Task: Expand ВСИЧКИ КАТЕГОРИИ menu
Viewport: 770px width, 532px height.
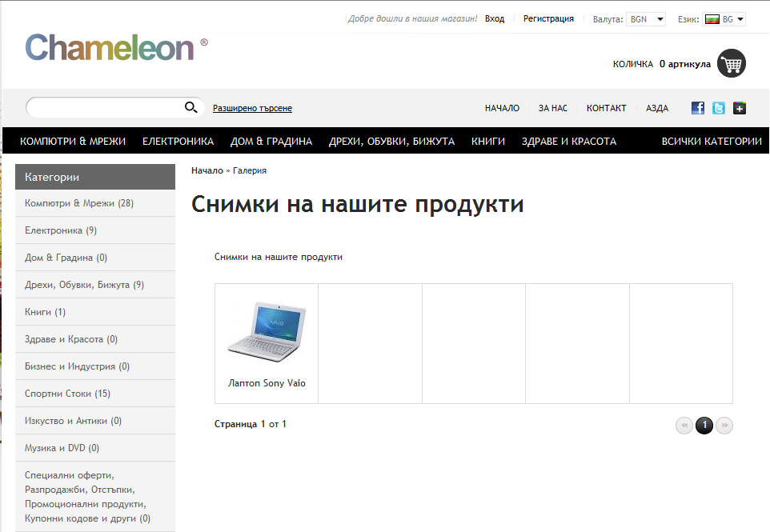Action: click(x=711, y=142)
